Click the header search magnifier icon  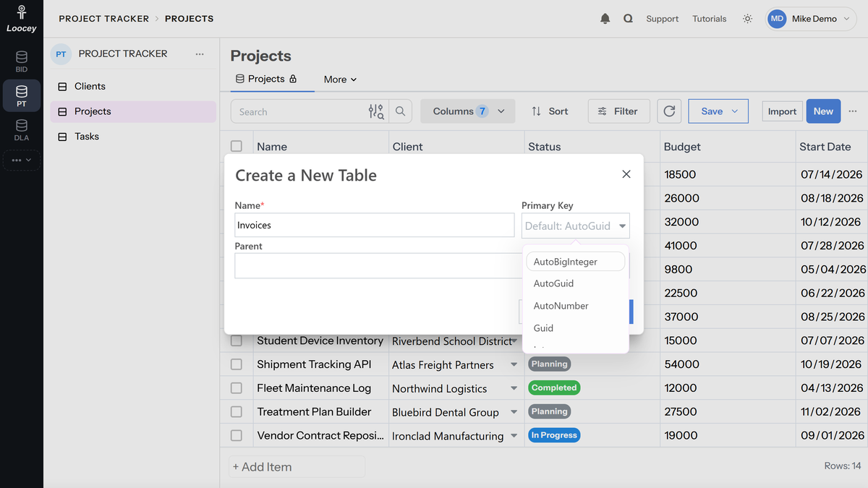pos(628,19)
